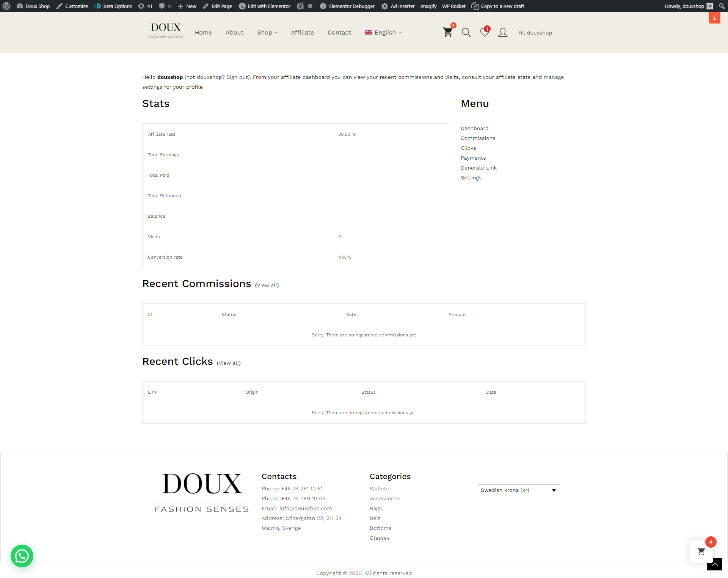Navigate to the Contact page
The width and height of the screenshot is (728, 578).
339,33
